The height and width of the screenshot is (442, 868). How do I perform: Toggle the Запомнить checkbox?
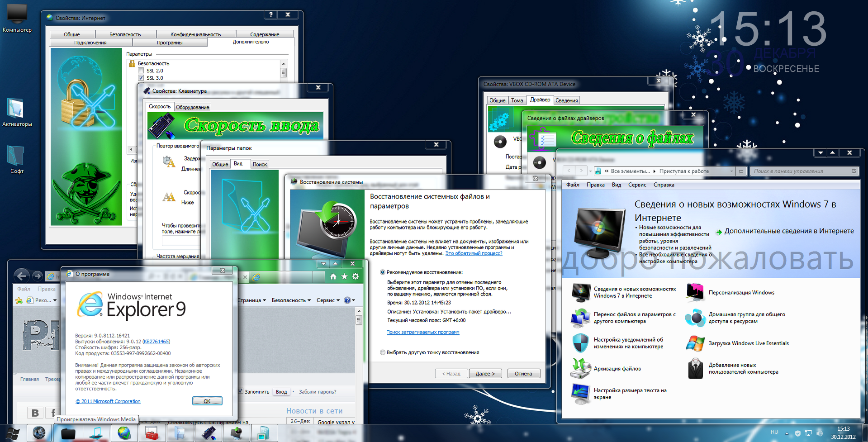pyautogui.click(x=241, y=391)
